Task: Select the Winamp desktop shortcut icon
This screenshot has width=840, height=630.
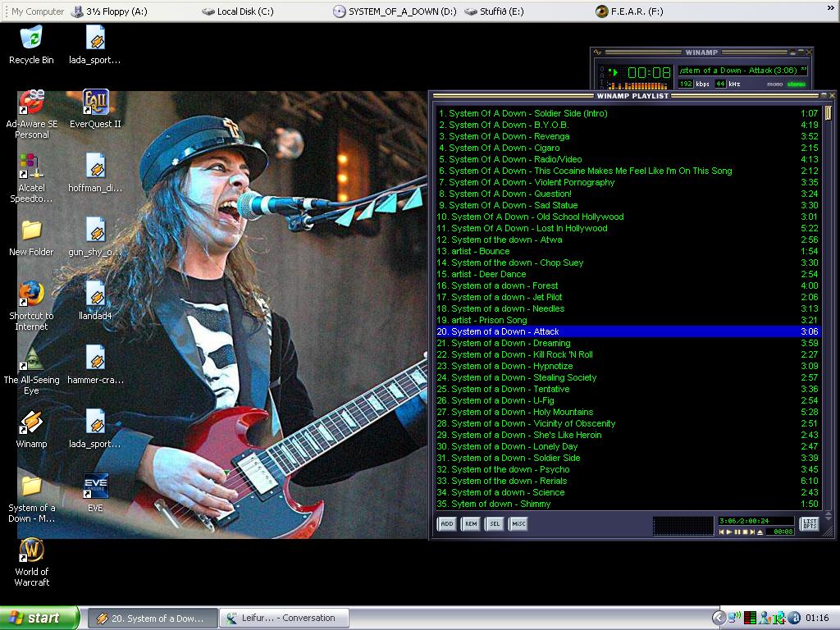Action: (32, 429)
